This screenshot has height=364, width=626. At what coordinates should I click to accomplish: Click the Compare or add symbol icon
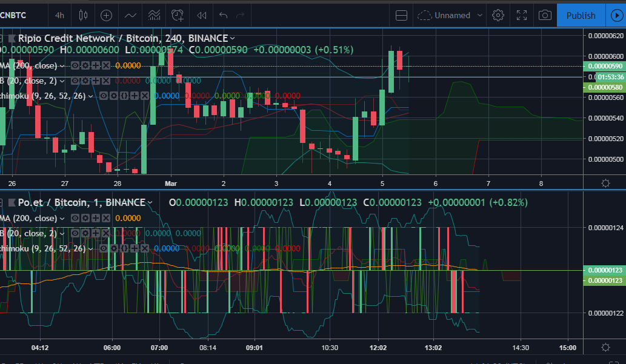tap(106, 16)
